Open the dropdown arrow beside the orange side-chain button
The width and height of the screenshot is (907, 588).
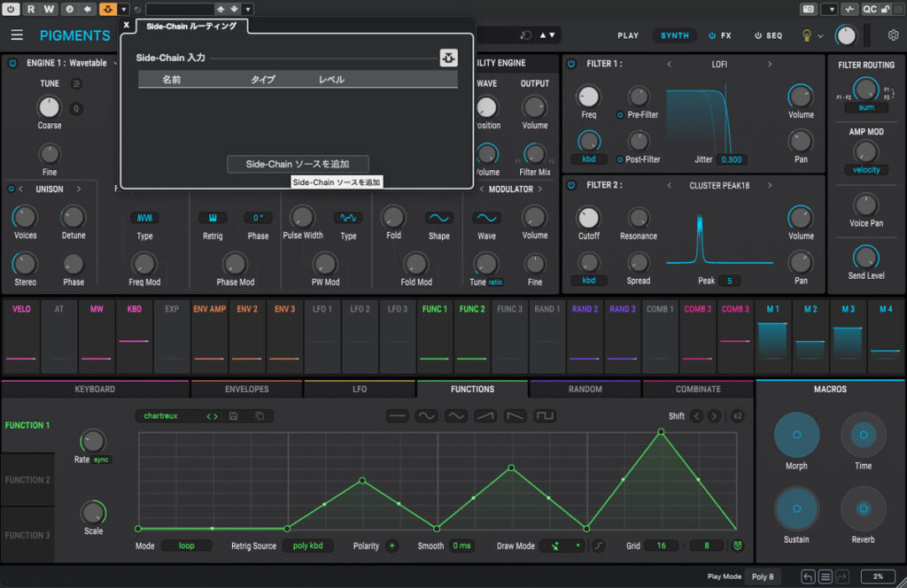coord(123,9)
